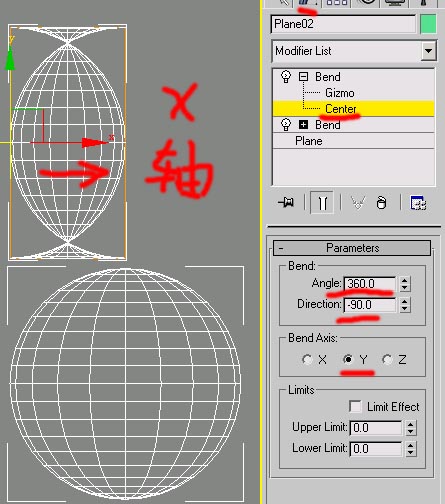This screenshot has width=445, height=504.
Task: Click the Angle value field
Action: [x=369, y=284]
